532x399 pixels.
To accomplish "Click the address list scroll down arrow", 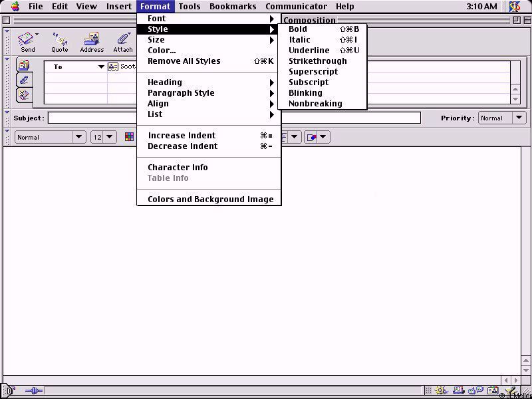I will [x=515, y=99].
